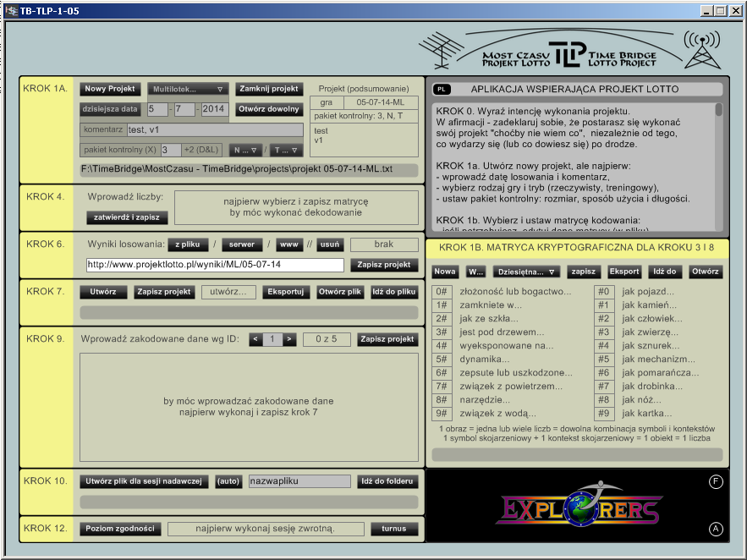
Task: Click the radio tower antenna icon
Action: [700, 50]
